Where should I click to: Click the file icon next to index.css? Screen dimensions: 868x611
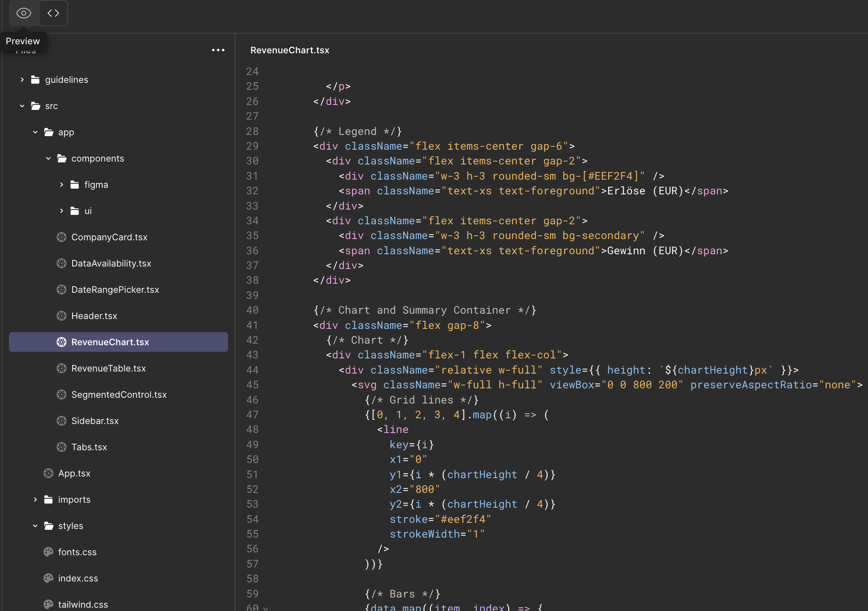[x=48, y=578]
